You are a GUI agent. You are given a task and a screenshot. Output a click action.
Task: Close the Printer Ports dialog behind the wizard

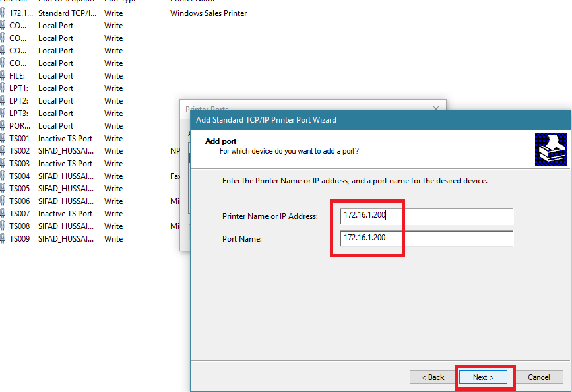pos(436,108)
